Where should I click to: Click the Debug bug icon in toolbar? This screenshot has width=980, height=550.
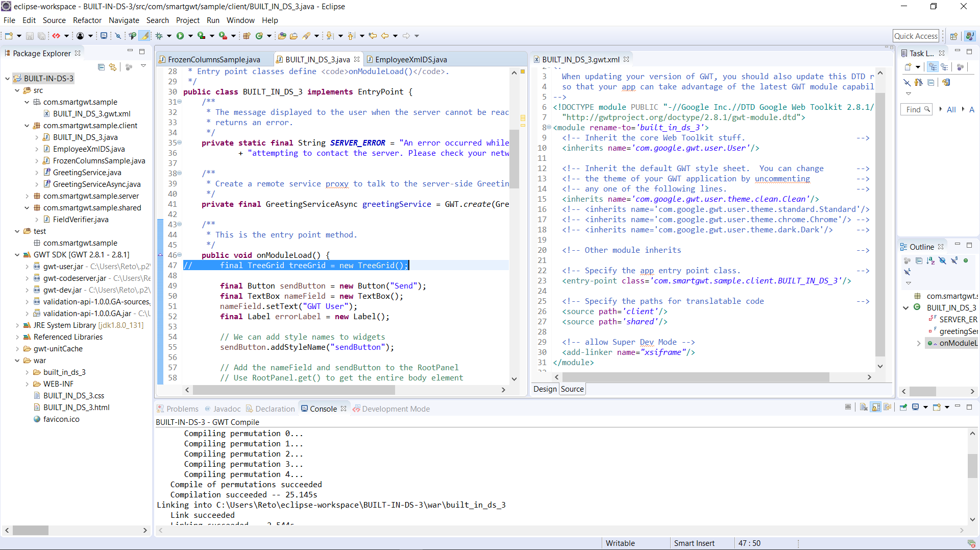[159, 36]
